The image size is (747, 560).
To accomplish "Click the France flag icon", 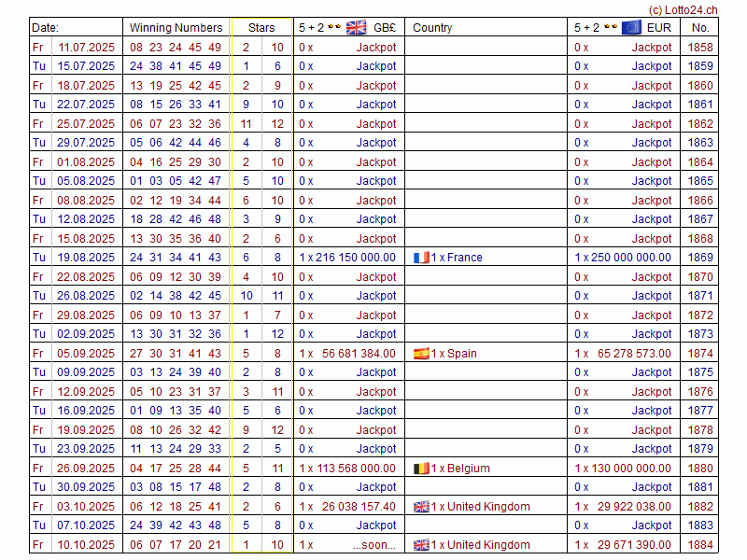I will 421,258.
